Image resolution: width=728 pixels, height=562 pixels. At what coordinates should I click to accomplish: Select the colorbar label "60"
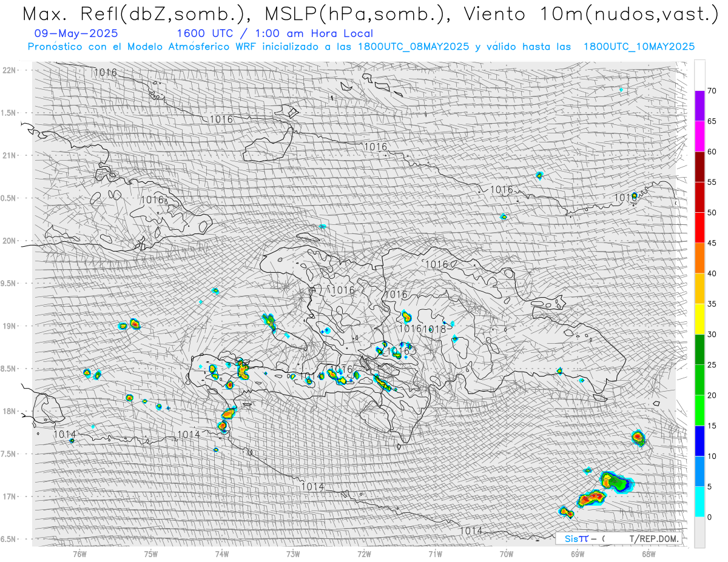pos(712,152)
